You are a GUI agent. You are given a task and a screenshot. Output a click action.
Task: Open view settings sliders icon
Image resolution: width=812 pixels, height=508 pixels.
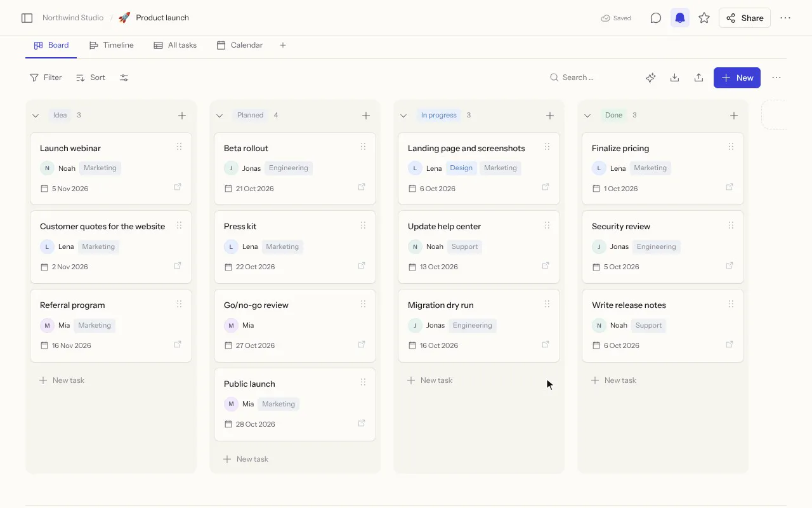point(124,77)
